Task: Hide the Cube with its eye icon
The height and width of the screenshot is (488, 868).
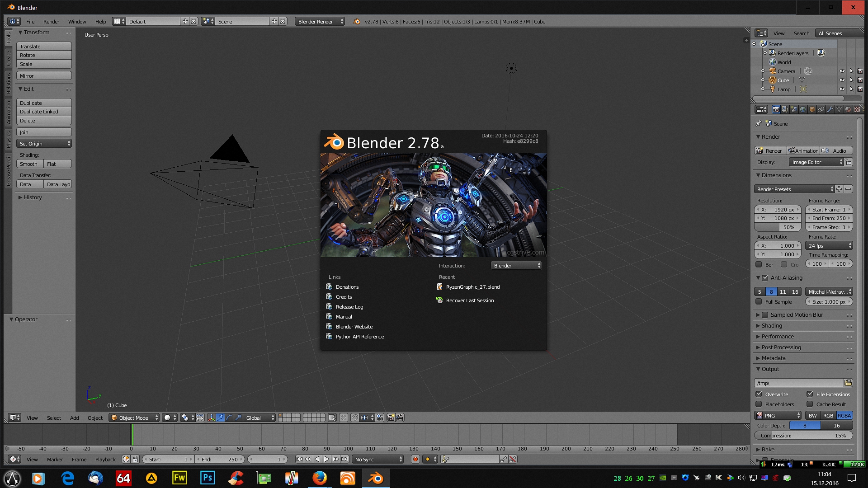Action: coord(842,80)
